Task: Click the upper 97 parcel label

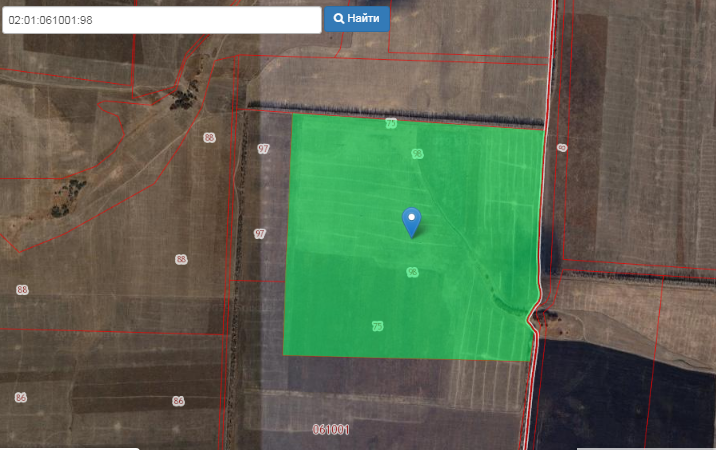Action: coord(263,148)
